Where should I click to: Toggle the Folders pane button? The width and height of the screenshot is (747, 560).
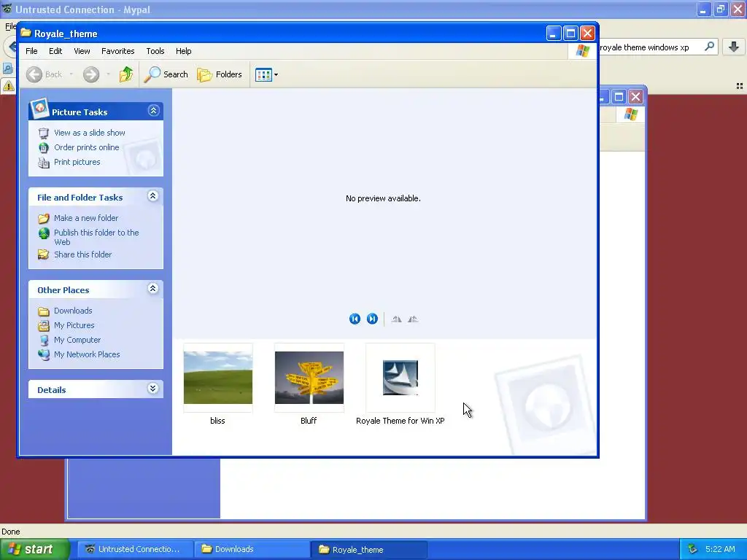[220, 74]
